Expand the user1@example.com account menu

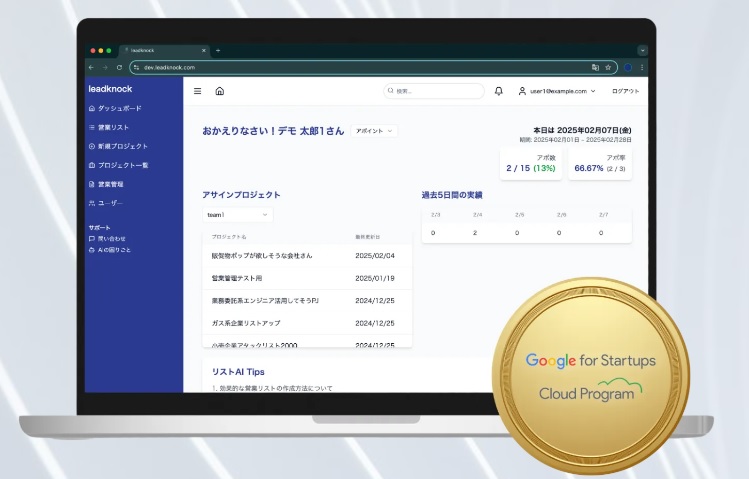click(557, 91)
